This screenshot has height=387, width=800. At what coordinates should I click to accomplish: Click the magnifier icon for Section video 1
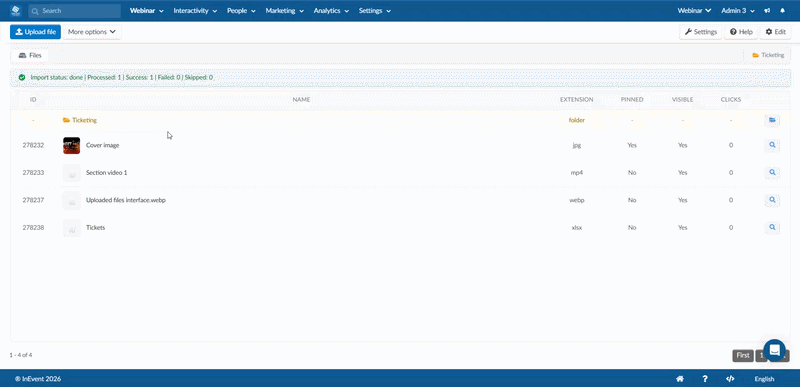(x=772, y=173)
